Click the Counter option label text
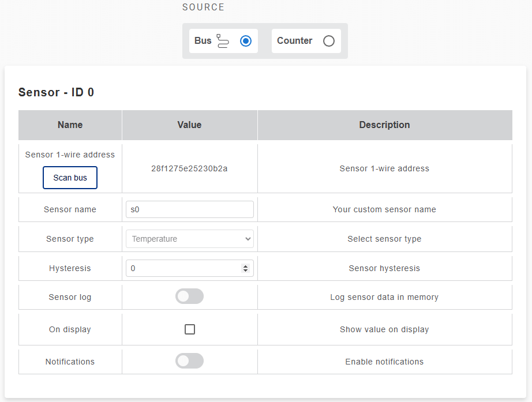Image resolution: width=532 pixels, height=402 pixels. click(x=294, y=41)
